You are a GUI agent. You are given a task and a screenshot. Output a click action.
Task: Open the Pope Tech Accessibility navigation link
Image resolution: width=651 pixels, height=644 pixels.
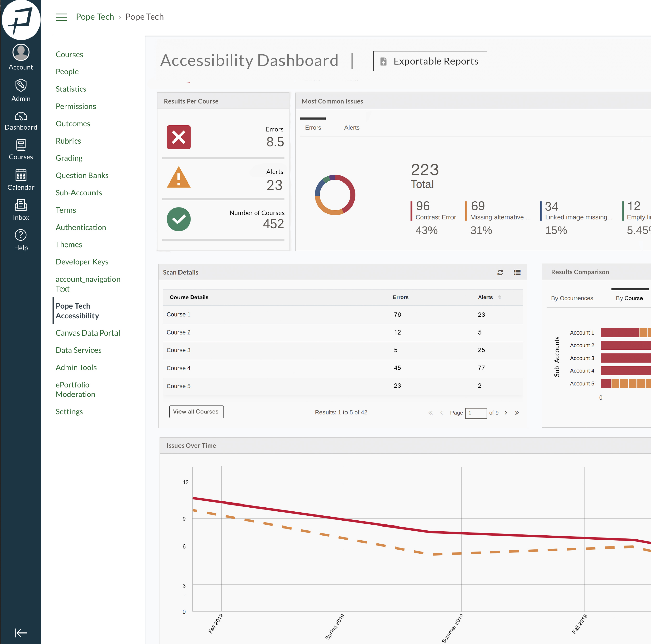point(77,310)
